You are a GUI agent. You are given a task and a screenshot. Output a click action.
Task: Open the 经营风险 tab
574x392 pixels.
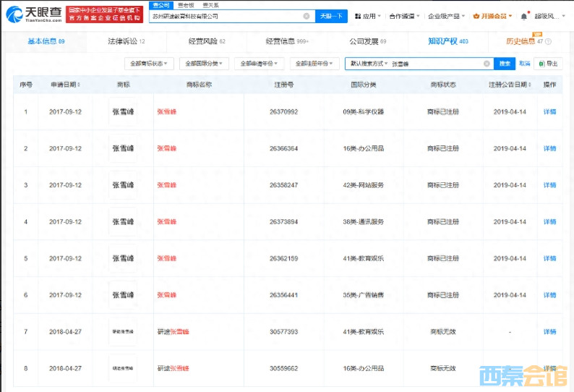click(x=207, y=41)
